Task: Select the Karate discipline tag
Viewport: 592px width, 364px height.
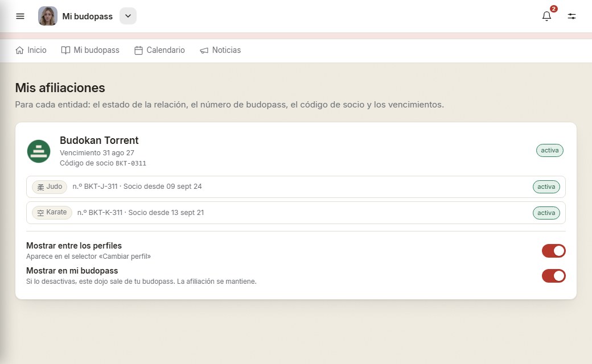Action: (52, 212)
